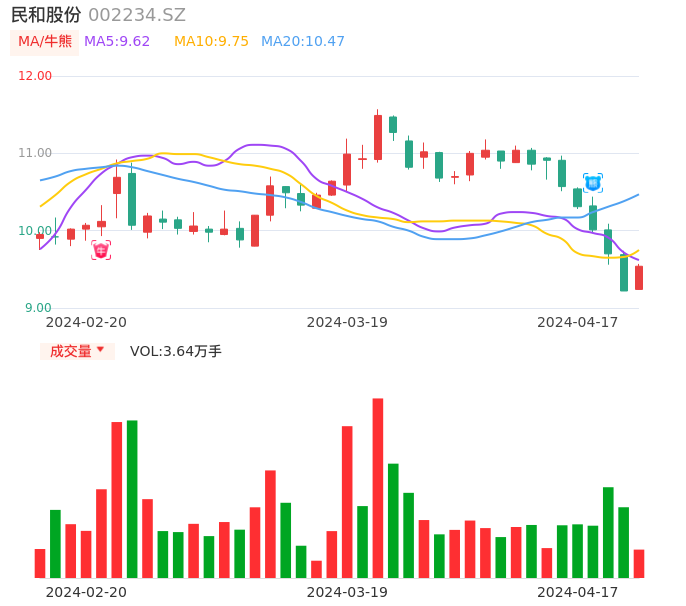This screenshot has height=606, width=686.
Task: Select the 2024-03-19 date on price chart
Action: [347, 322]
